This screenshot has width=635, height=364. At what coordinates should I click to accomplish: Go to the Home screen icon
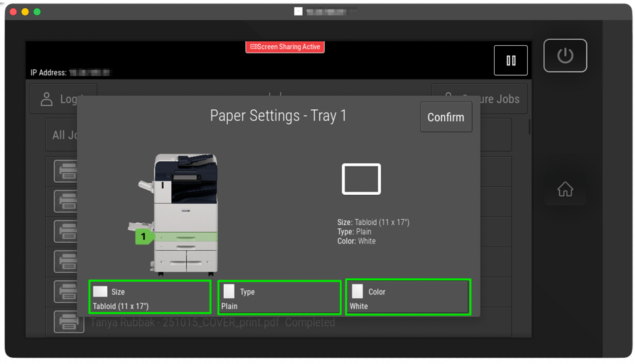point(565,189)
